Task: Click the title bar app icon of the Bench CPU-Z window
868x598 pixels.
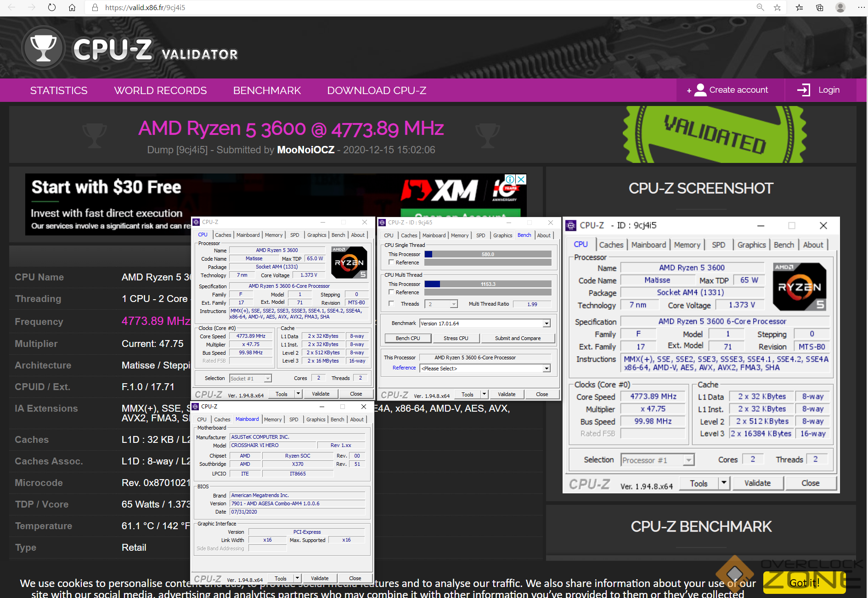Action: coord(382,223)
